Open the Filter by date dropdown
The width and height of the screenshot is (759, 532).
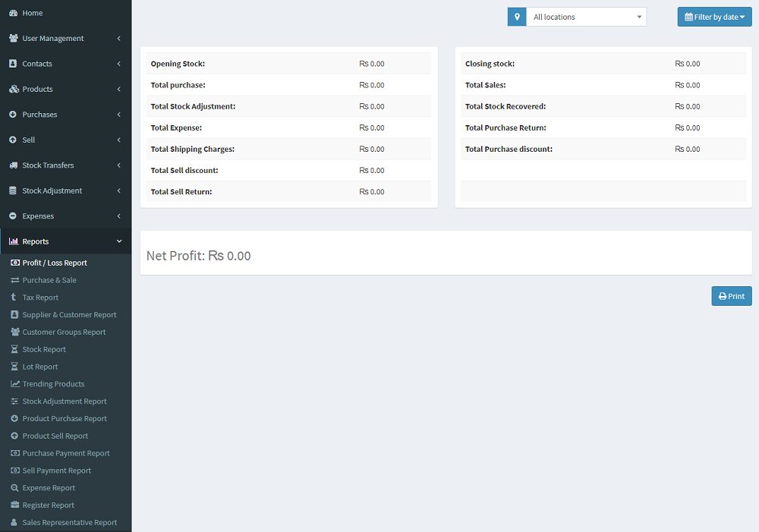714,17
